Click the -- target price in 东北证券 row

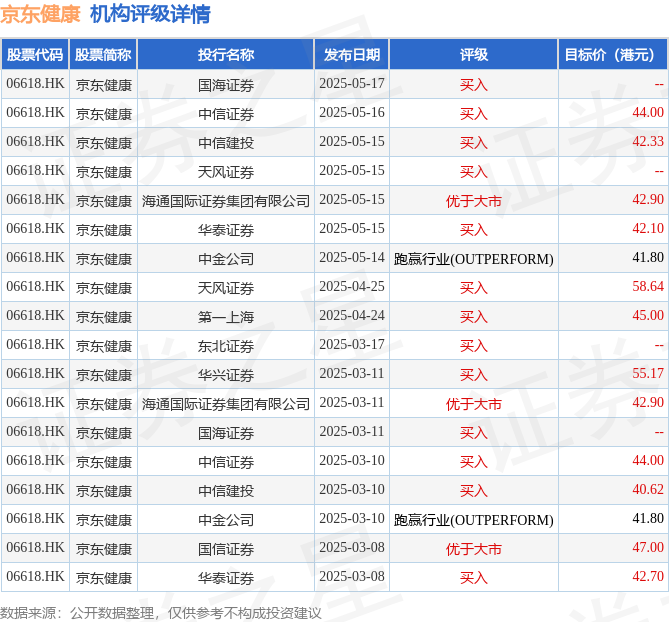659,345
